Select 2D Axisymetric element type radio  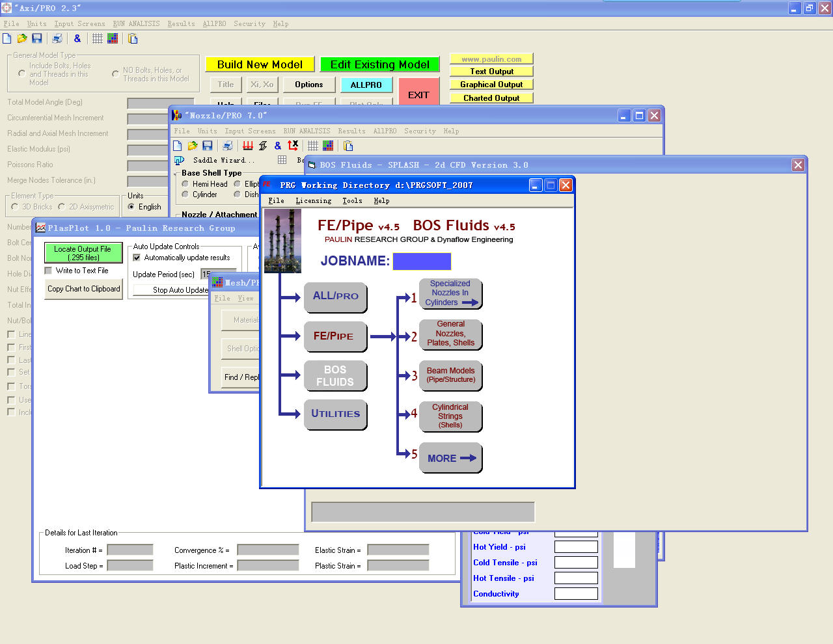coord(62,207)
